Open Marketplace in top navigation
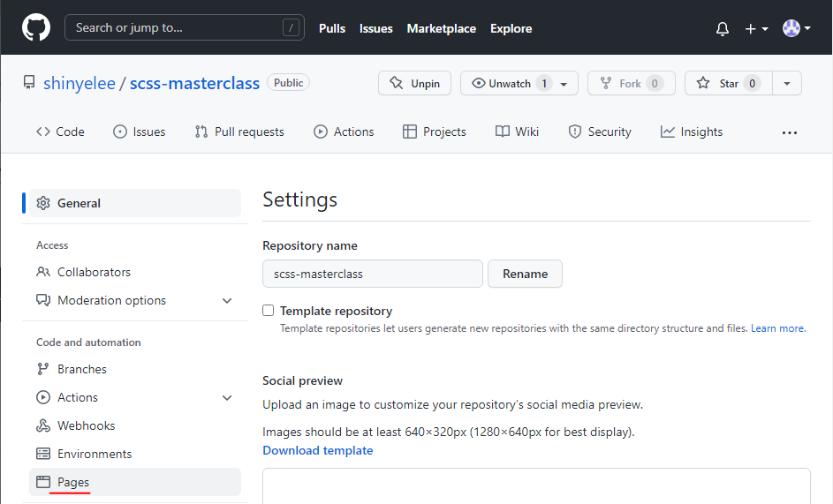 click(x=441, y=28)
